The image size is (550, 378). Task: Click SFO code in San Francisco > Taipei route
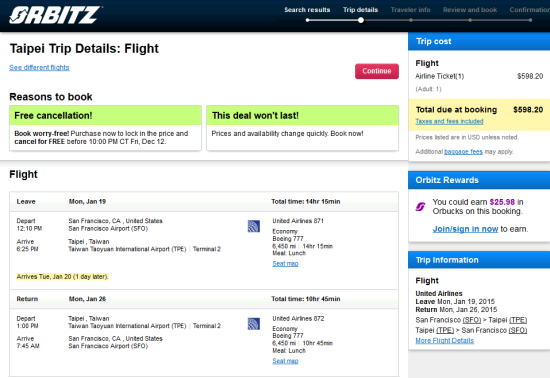[x=472, y=320]
